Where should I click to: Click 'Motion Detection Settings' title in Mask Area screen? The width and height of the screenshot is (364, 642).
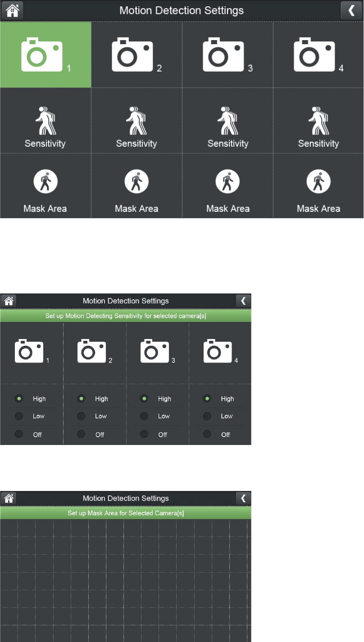coord(126,498)
